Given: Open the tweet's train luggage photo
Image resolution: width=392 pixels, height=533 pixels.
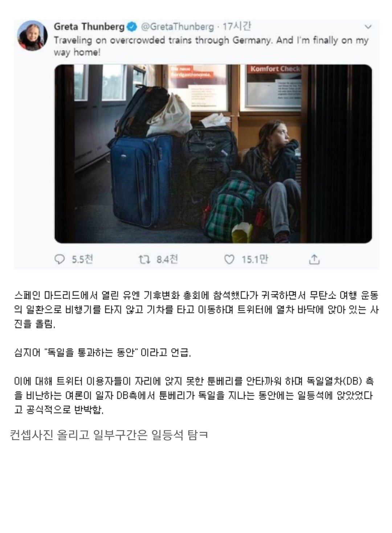Looking at the screenshot, I should tap(213, 154).
